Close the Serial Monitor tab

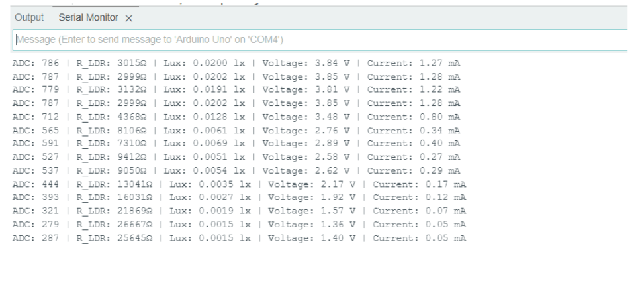click(129, 18)
